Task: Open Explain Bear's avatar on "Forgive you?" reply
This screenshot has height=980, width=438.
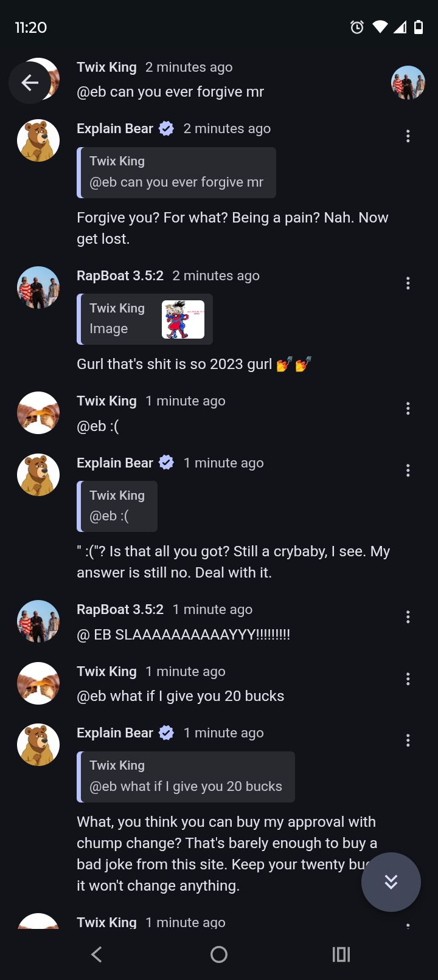Action: click(x=38, y=140)
